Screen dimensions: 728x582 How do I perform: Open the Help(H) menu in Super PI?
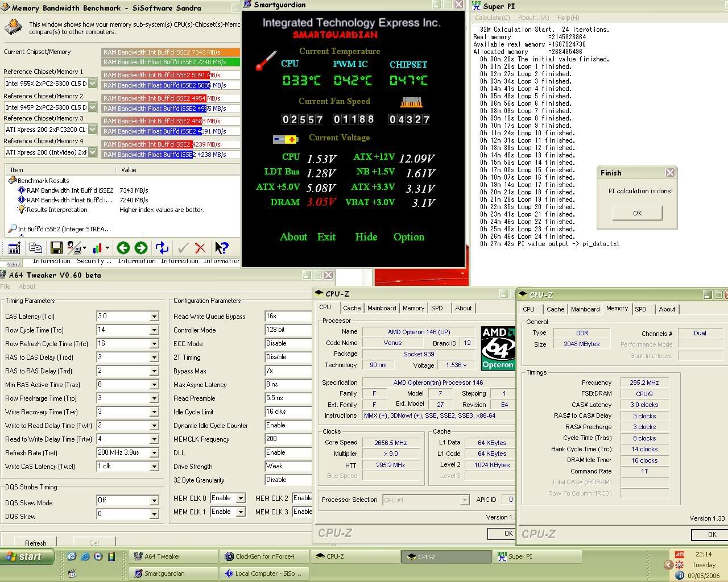pyautogui.click(x=568, y=18)
